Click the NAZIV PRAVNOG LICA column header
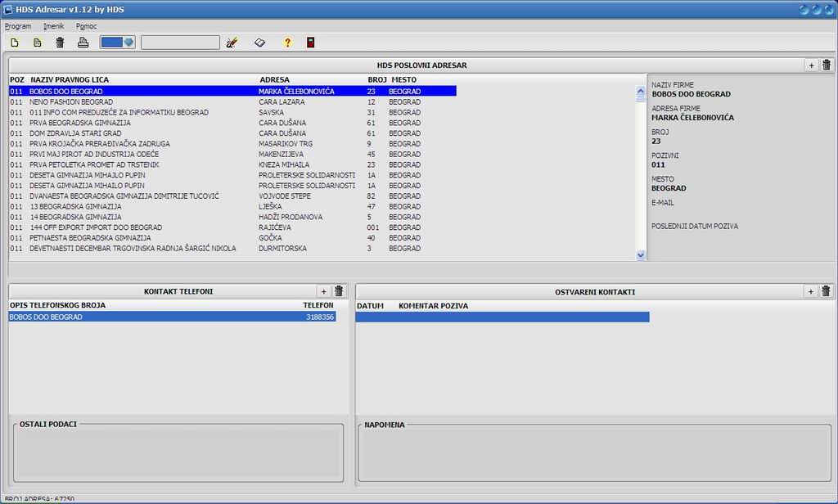838x504 pixels. tap(70, 79)
